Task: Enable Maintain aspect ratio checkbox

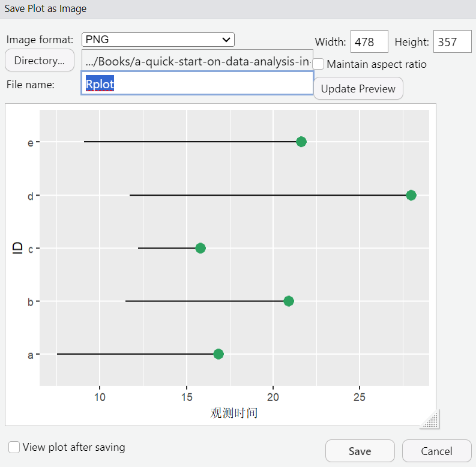Action: pos(319,64)
